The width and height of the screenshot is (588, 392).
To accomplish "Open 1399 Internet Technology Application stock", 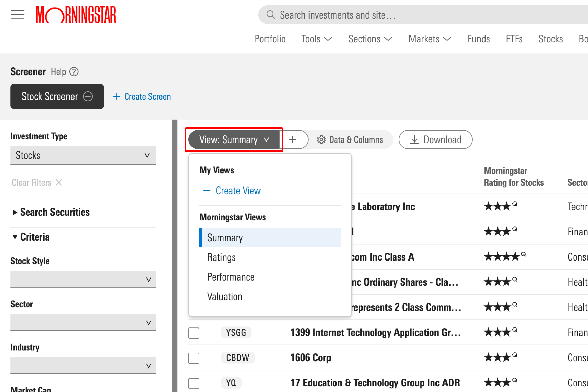I will pos(375,333).
